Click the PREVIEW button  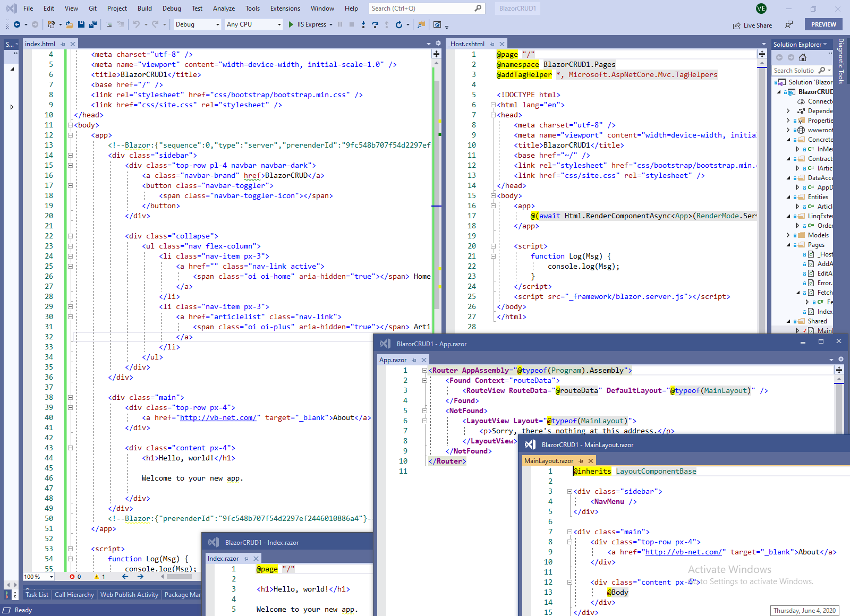tap(823, 24)
